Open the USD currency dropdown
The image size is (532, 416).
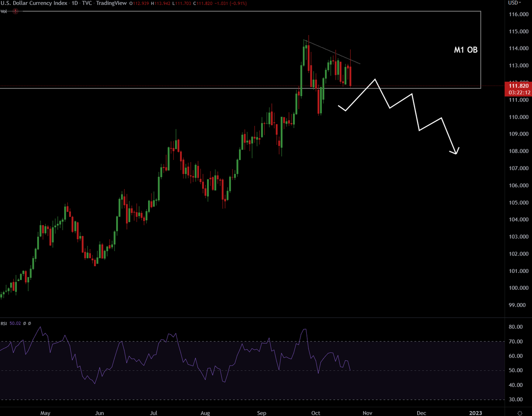click(514, 3)
